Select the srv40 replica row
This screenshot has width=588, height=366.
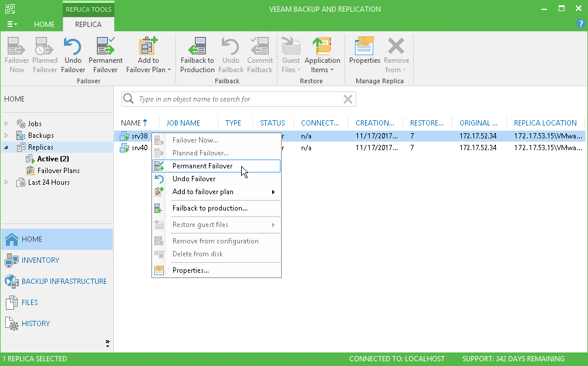[350, 148]
